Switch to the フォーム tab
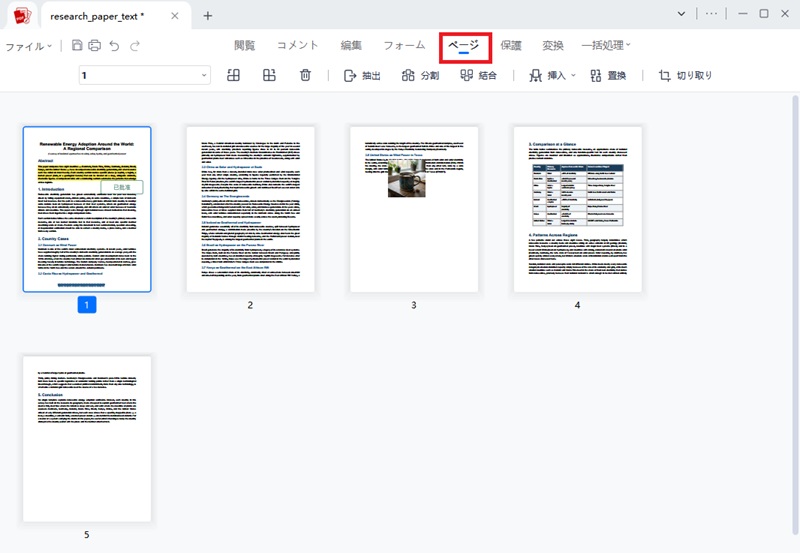The image size is (800, 553). pyautogui.click(x=404, y=45)
